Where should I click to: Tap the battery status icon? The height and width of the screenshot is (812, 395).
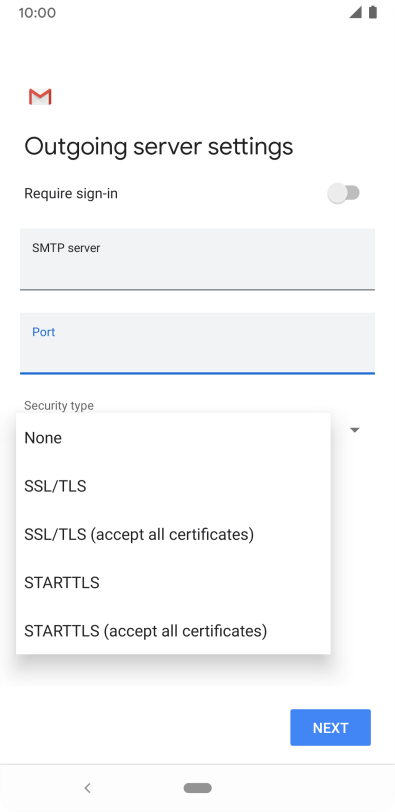tap(373, 12)
